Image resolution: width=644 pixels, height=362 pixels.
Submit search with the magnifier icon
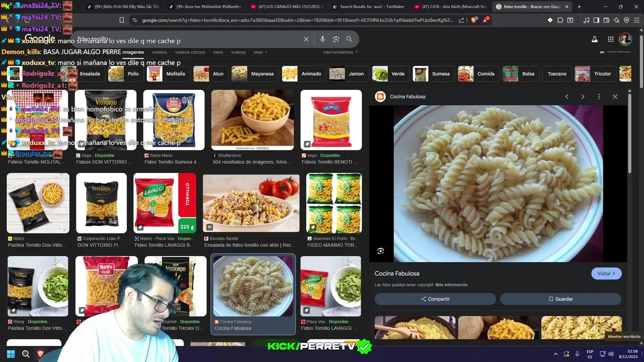(x=349, y=39)
